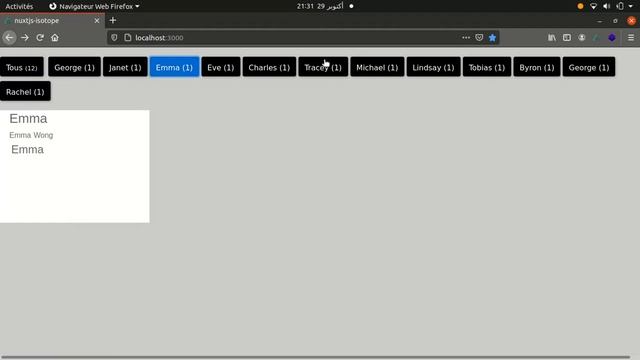This screenshot has height=360, width=640.
Task: Filter by Janet (1)
Action: (x=125, y=67)
